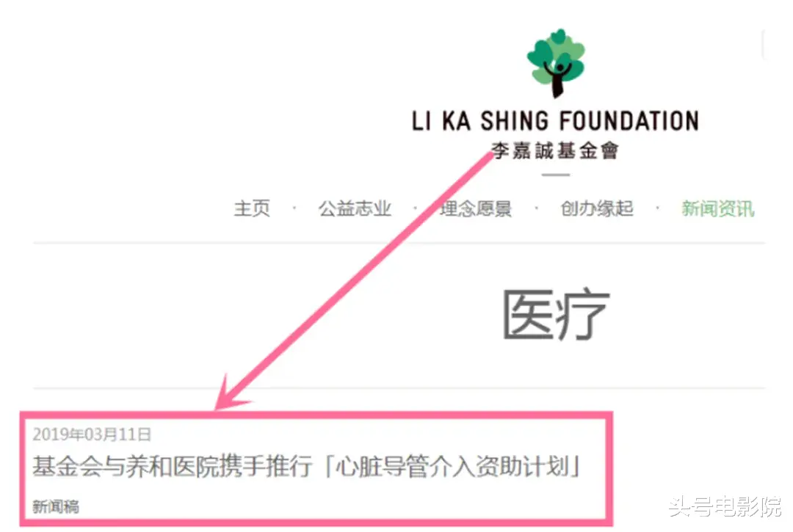Open the 公益志业 menu item
Screen dimensions: 793x532
[355, 208]
